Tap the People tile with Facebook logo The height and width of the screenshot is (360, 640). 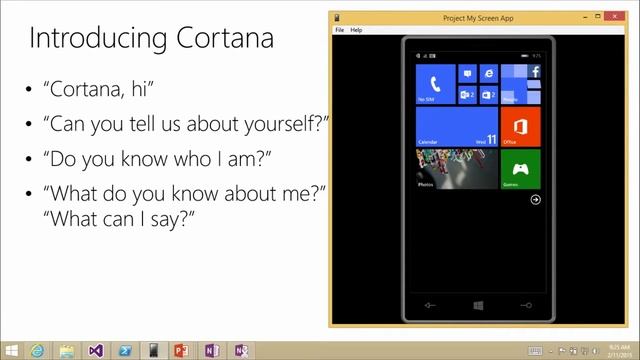point(521,84)
